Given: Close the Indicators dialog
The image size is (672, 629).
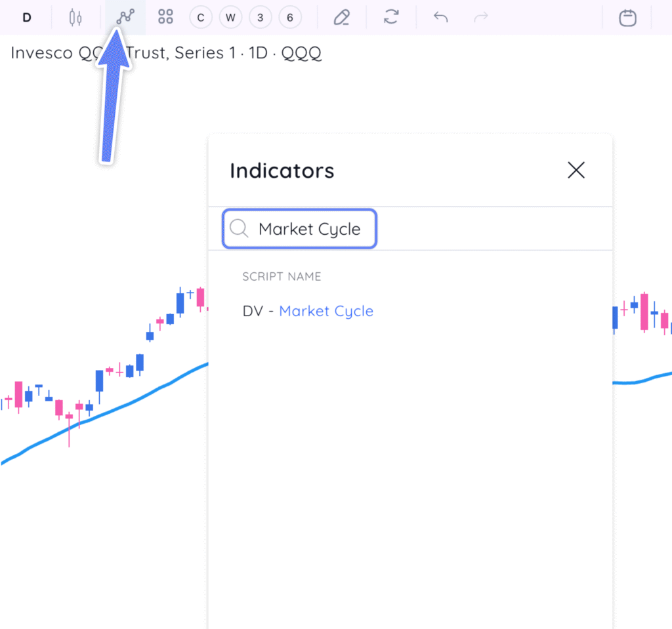Looking at the screenshot, I should (x=576, y=170).
